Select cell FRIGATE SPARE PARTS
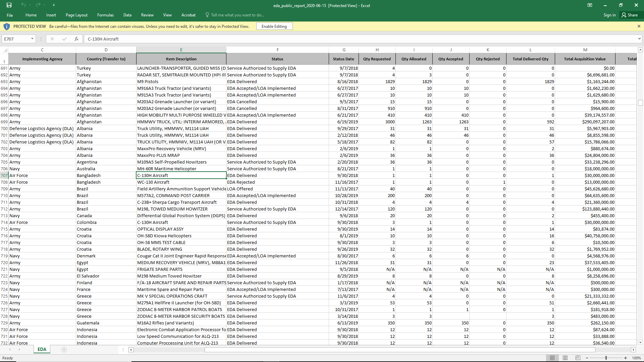The width and height of the screenshot is (644, 362). coord(181,269)
